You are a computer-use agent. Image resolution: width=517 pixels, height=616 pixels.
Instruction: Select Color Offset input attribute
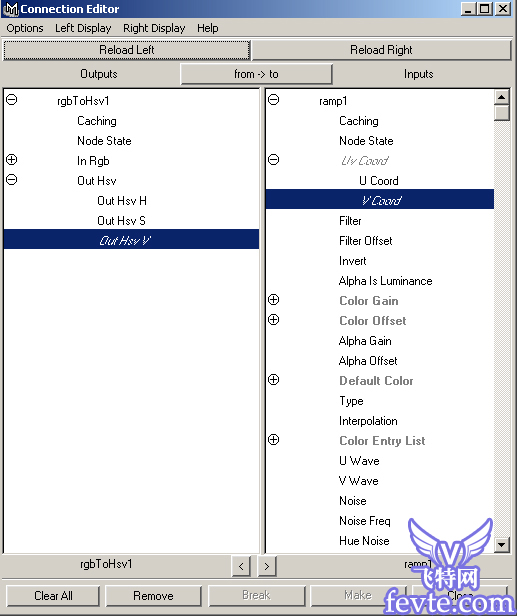coord(373,321)
